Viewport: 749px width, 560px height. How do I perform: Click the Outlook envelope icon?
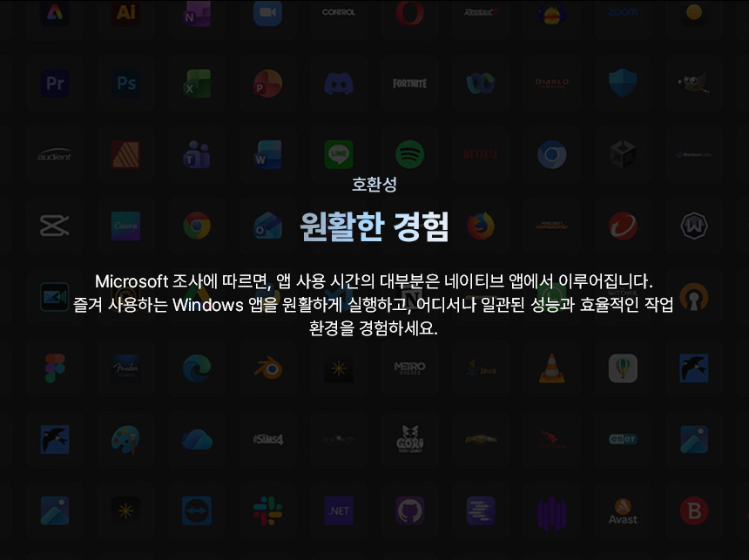[x=267, y=226]
